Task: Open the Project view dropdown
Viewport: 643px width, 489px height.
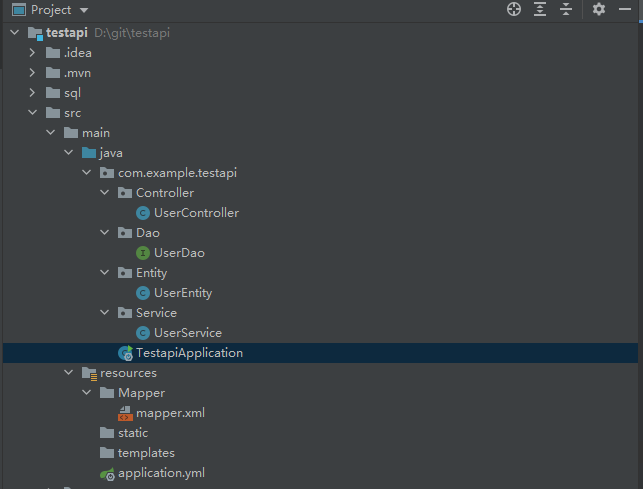Action: click(82, 10)
